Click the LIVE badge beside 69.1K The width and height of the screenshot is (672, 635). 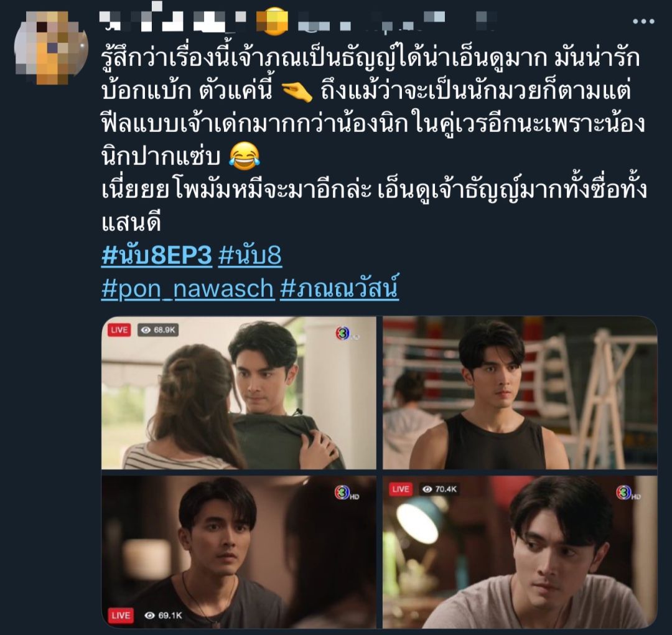[121, 615]
